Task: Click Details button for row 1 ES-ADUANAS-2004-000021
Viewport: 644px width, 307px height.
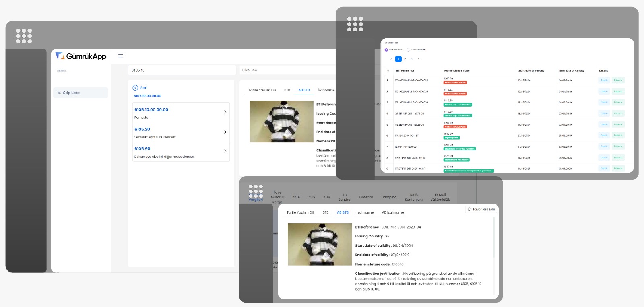Action: (604, 80)
